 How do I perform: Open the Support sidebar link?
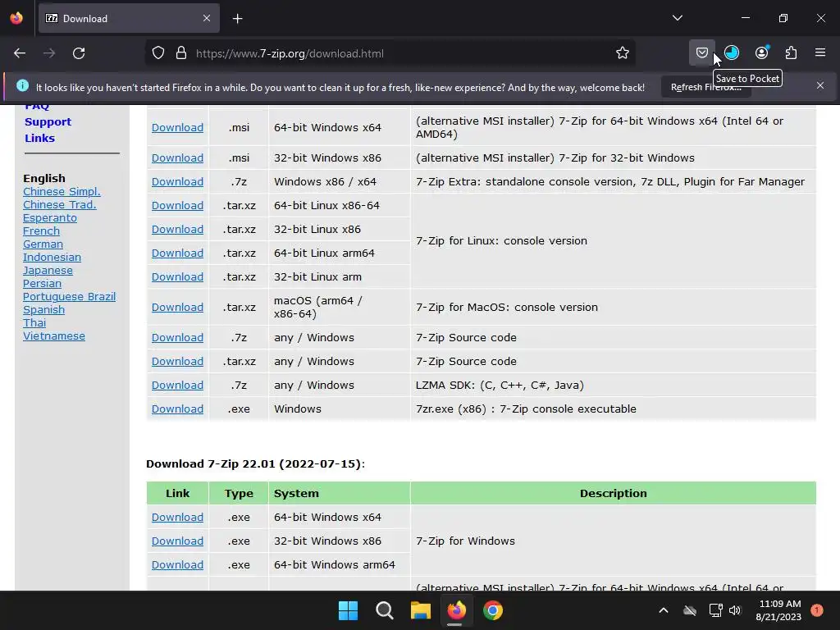(48, 121)
